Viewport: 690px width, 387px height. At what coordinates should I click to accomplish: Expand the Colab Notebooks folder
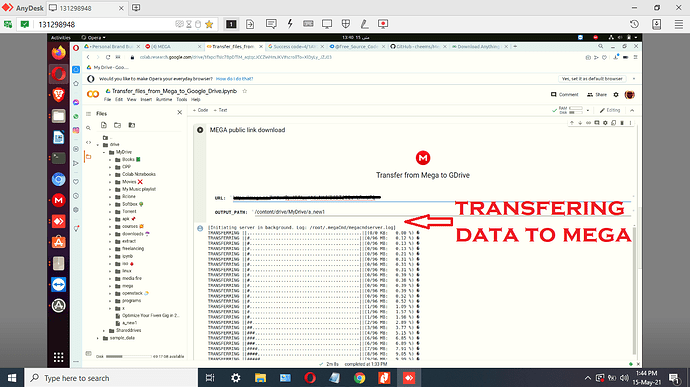[x=110, y=174]
